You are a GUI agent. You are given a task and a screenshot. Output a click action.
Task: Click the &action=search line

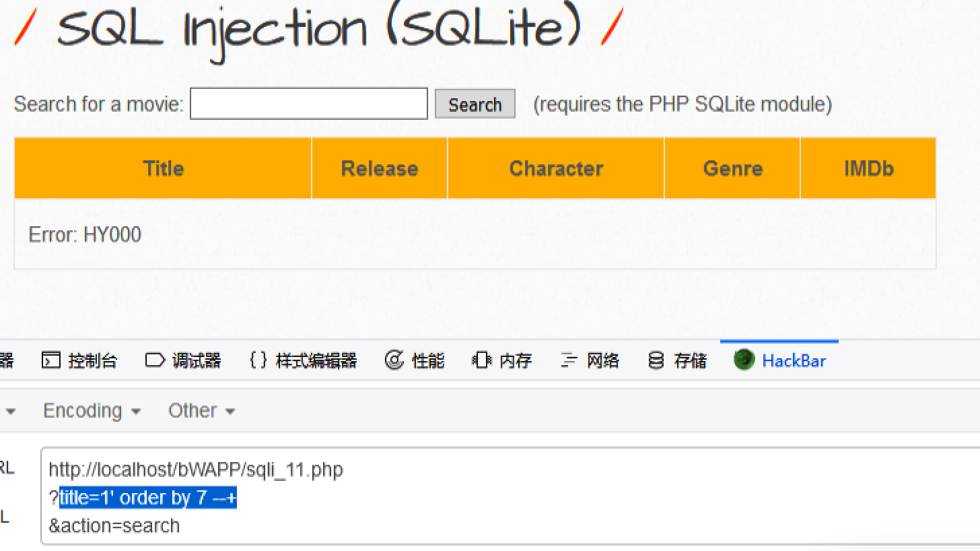pyautogui.click(x=114, y=525)
